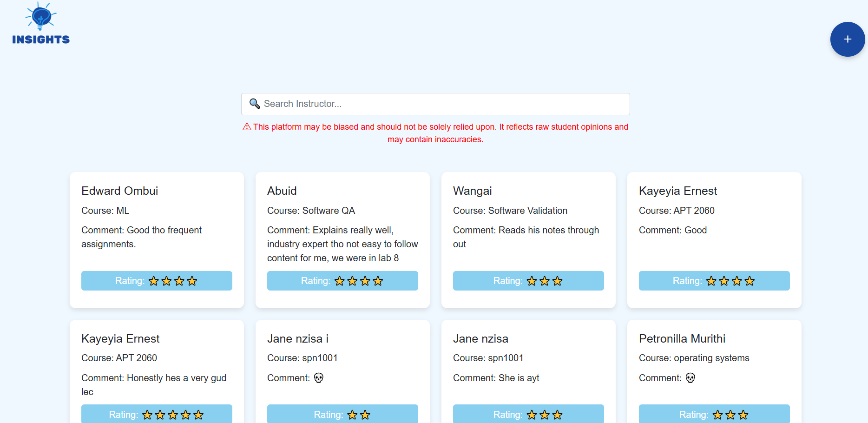Click the magnifying glass icon in the search bar
This screenshot has height=423, width=868.
[x=255, y=104]
